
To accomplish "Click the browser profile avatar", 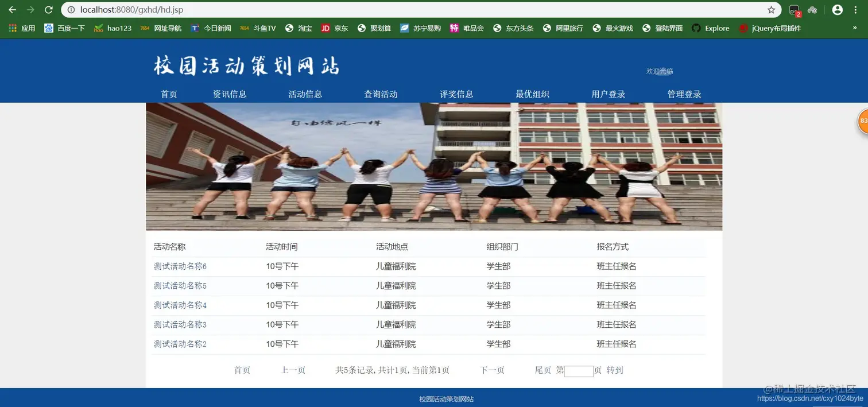I will (837, 9).
